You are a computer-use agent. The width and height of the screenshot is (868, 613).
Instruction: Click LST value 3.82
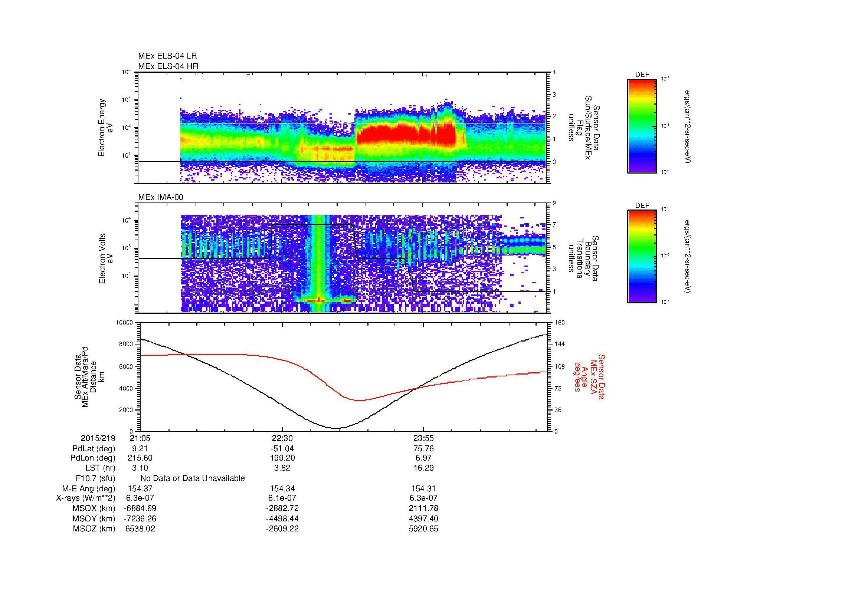point(282,468)
